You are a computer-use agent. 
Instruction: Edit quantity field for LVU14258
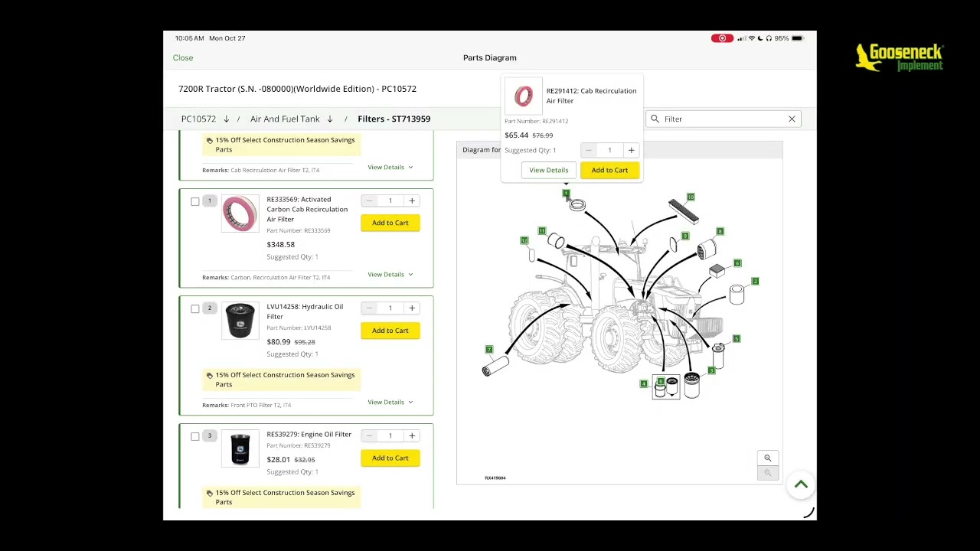click(390, 308)
